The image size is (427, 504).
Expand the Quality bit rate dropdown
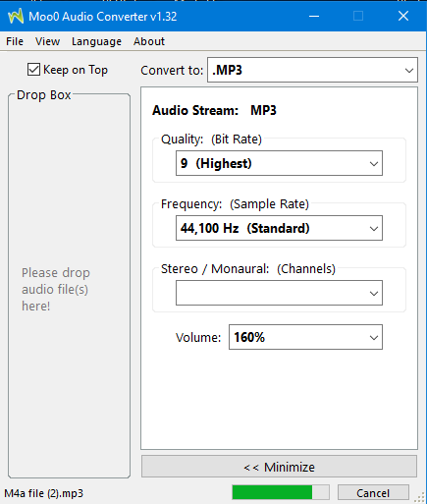point(279,163)
